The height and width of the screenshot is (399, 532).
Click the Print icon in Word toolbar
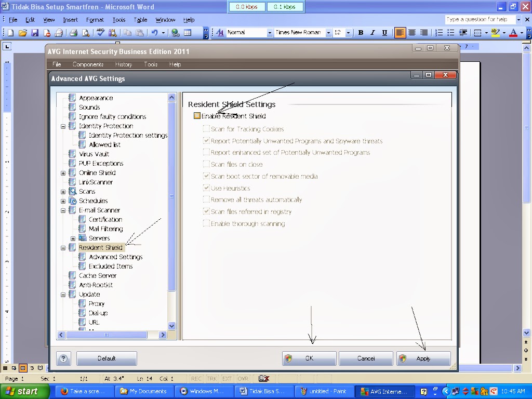[x=73, y=33]
